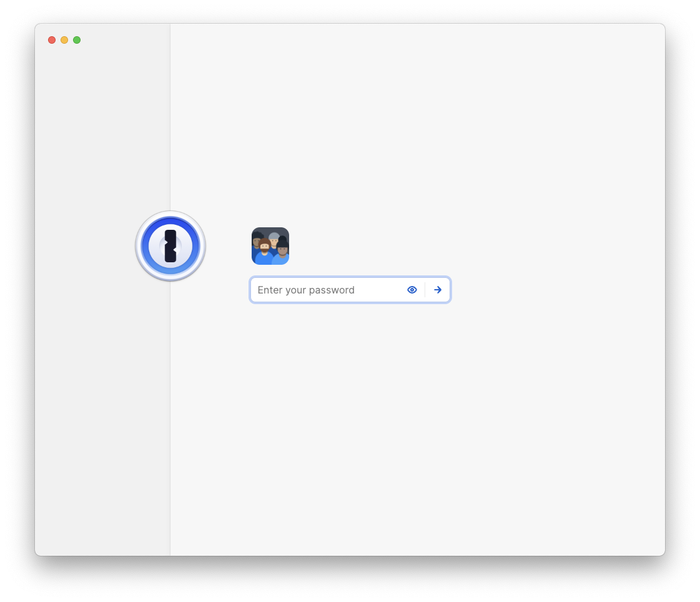Screen dimensions: 700x602
Task: Click the green zoom traffic light
Action: point(77,39)
